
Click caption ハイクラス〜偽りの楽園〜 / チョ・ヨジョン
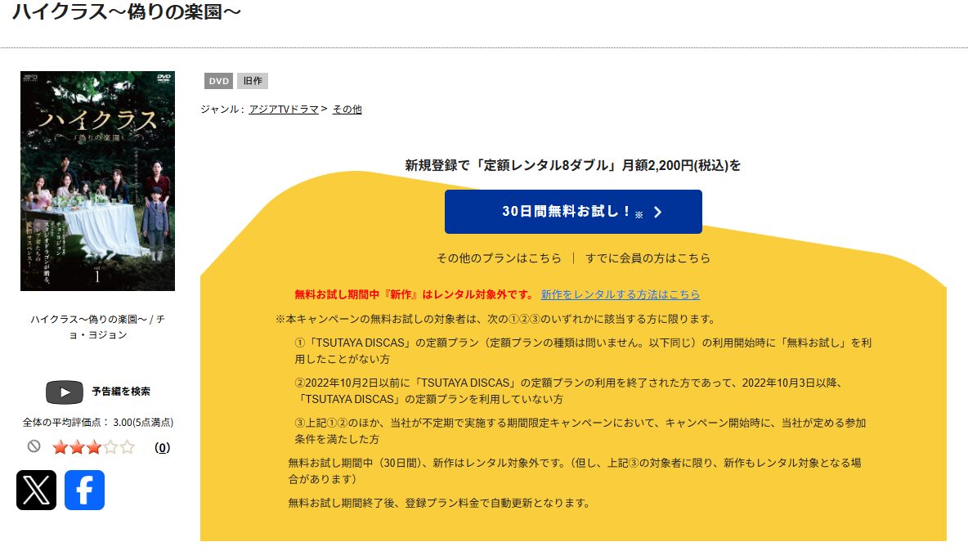tap(97, 327)
